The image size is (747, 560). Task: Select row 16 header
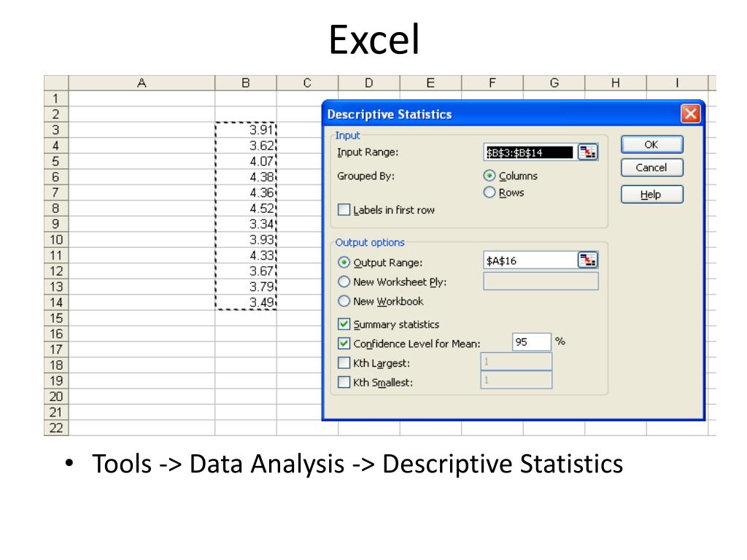(x=55, y=334)
